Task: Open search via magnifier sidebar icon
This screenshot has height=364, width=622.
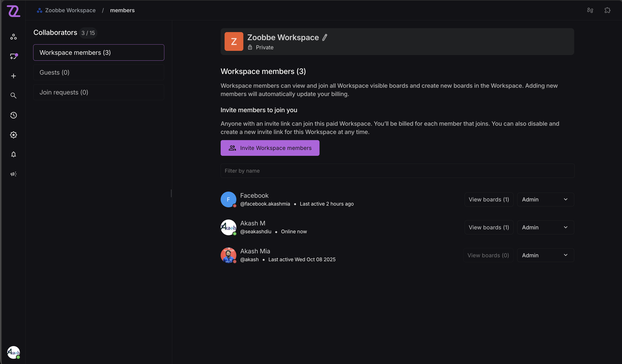Action: click(13, 96)
